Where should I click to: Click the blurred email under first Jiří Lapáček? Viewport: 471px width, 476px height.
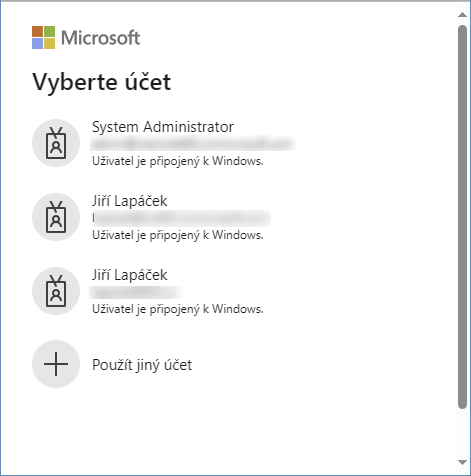182,218
